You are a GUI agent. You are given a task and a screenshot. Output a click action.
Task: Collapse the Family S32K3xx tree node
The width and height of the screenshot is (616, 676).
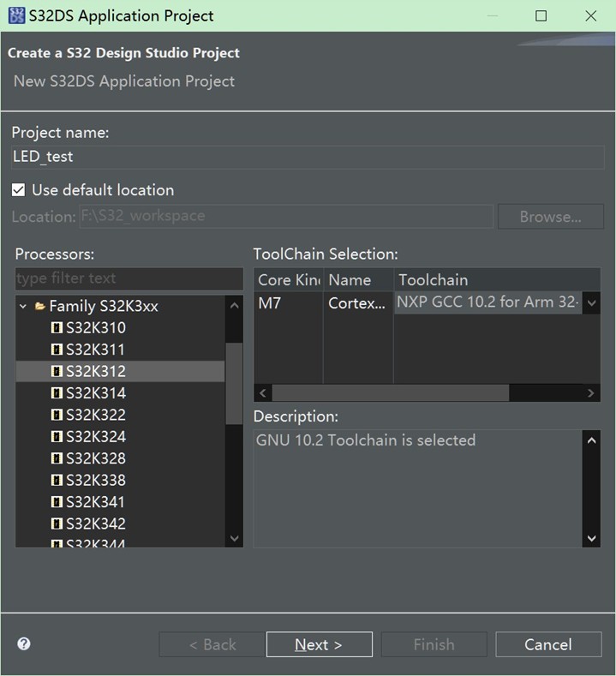click(x=23, y=306)
